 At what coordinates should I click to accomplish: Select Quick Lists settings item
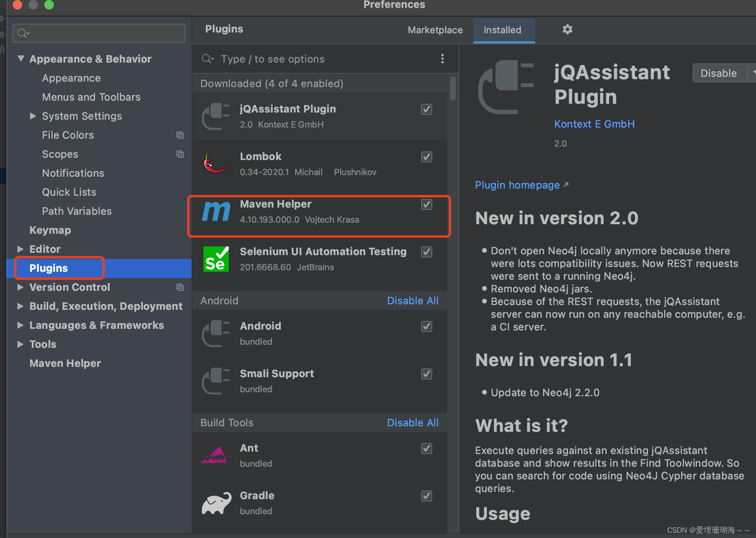point(69,192)
